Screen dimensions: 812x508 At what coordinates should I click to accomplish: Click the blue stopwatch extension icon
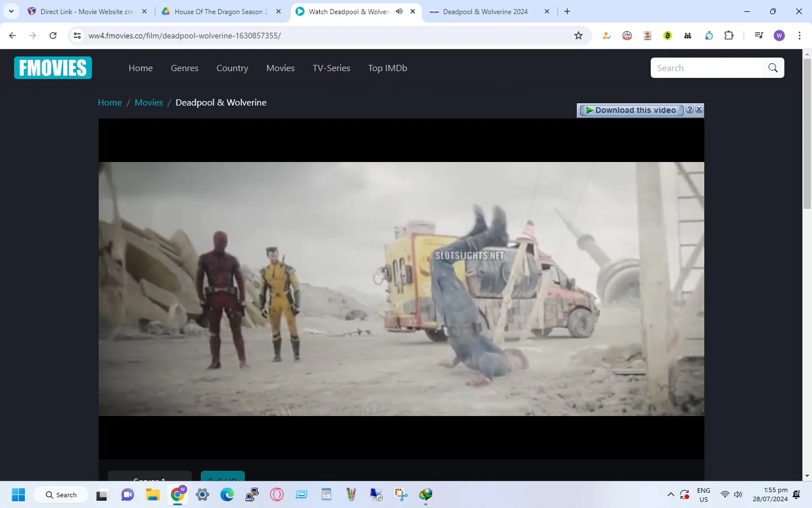click(709, 36)
